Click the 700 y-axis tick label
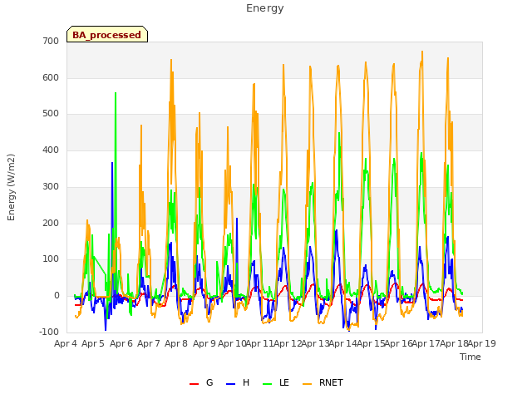Image resolution: width=532 pixels, height=399 pixels. click(51, 41)
